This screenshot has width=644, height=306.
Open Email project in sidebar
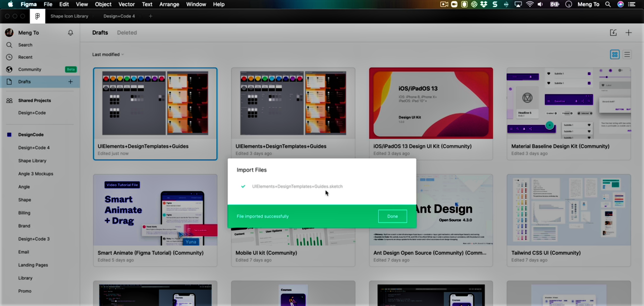[x=23, y=252]
